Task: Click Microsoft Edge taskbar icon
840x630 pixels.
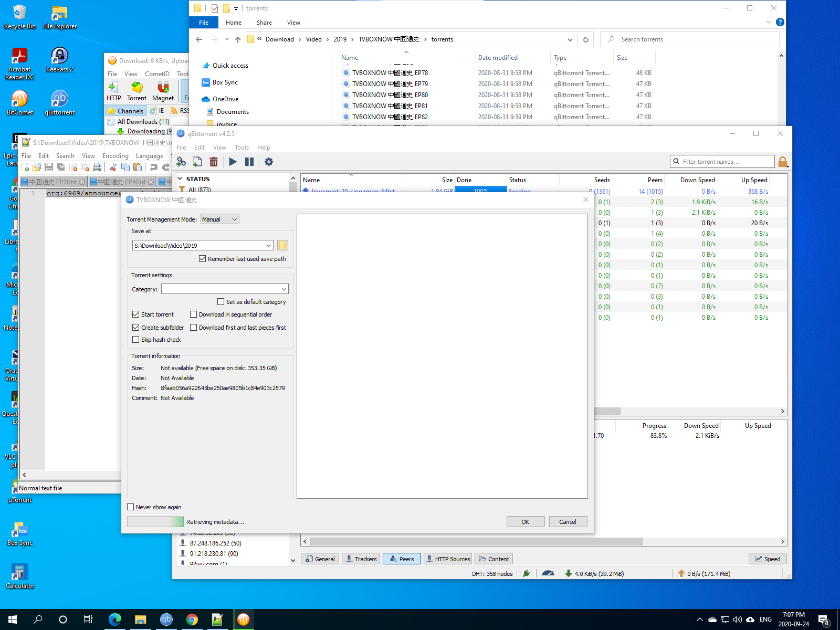Action: tap(114, 619)
